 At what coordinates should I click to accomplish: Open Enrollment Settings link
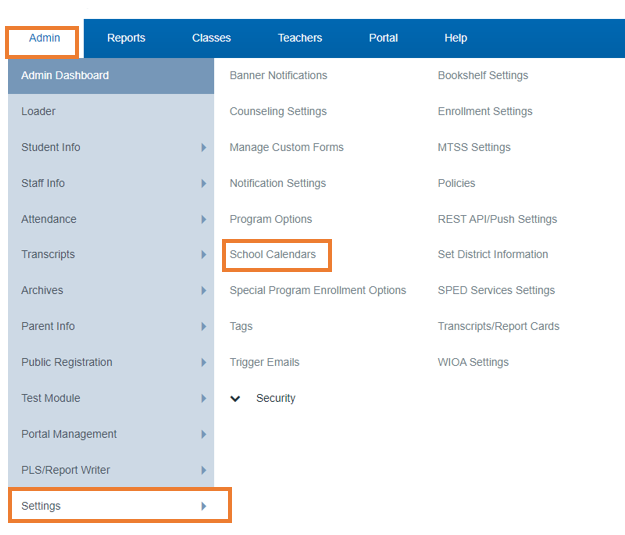tap(485, 111)
